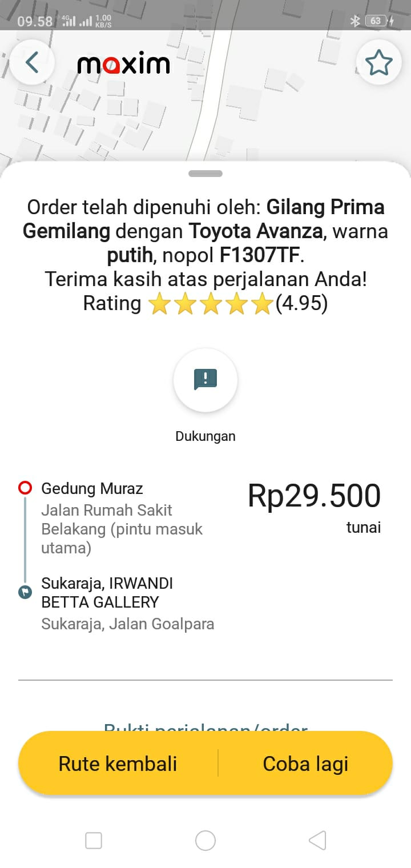Tap the five-star driver rating
411x868 pixels.
click(x=210, y=304)
